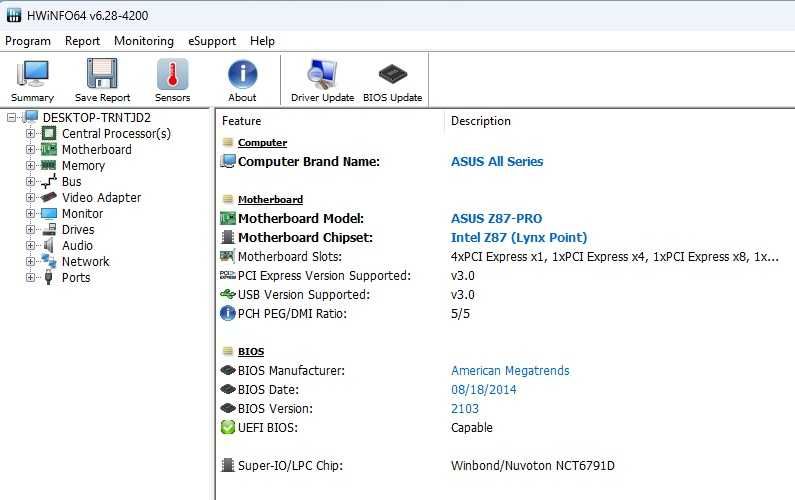Select the Bus icon in tree

[49, 181]
